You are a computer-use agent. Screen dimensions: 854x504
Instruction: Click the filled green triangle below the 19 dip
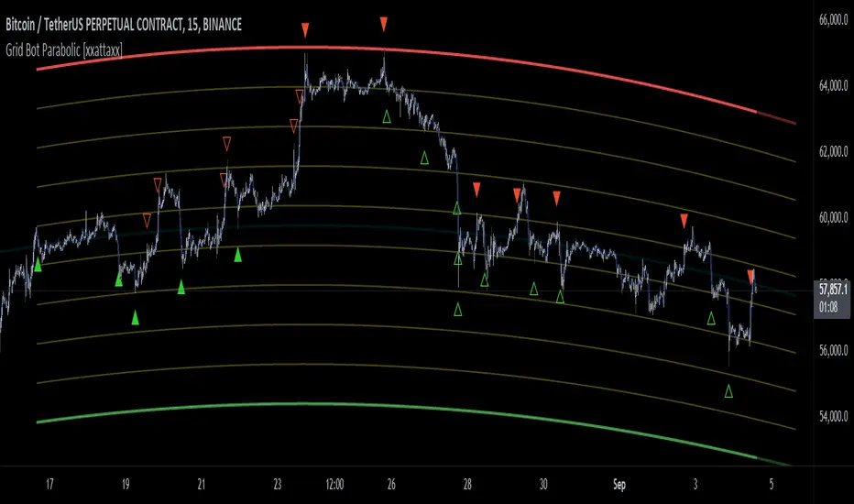(135, 317)
